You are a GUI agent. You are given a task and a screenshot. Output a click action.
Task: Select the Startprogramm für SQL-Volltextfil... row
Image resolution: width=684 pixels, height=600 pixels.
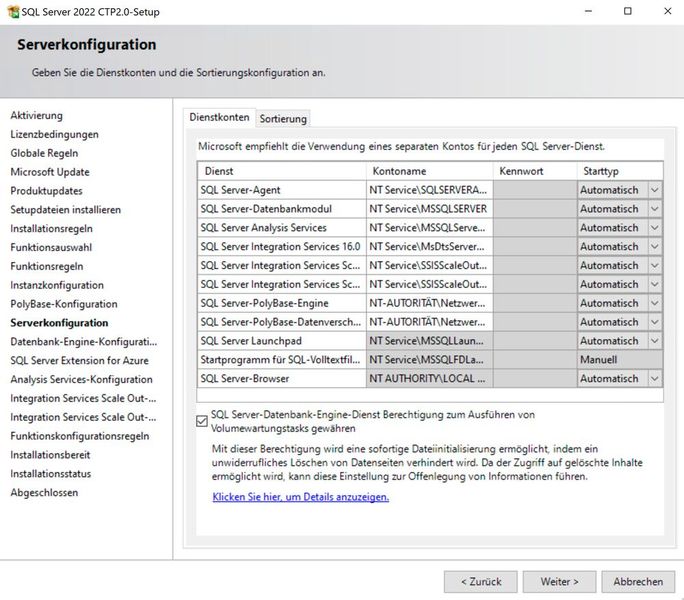pyautogui.click(x=282, y=360)
